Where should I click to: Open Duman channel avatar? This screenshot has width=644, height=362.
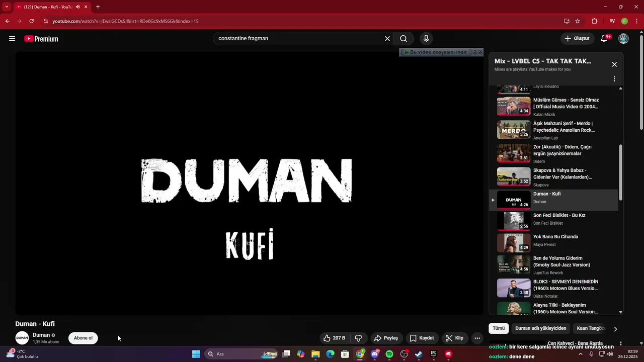pos(22,338)
